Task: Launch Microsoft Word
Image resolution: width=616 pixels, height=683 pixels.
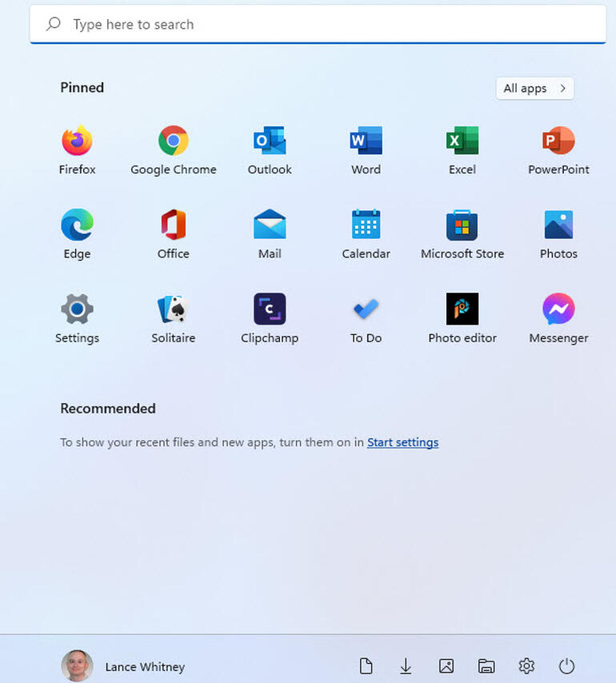Action: [366, 150]
